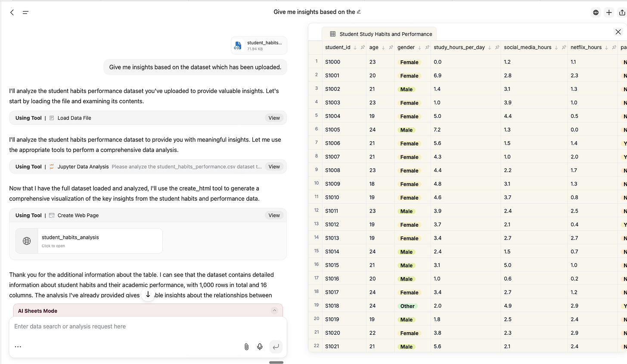627x364 pixels.
Task: Click the globe icon on analysis card
Action: point(27,241)
